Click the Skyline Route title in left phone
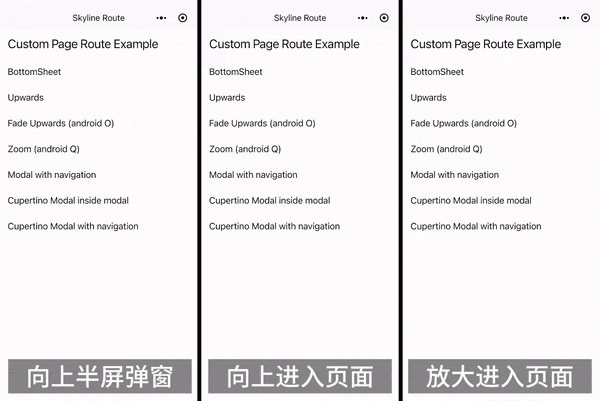The width and height of the screenshot is (600, 401). 99,18
